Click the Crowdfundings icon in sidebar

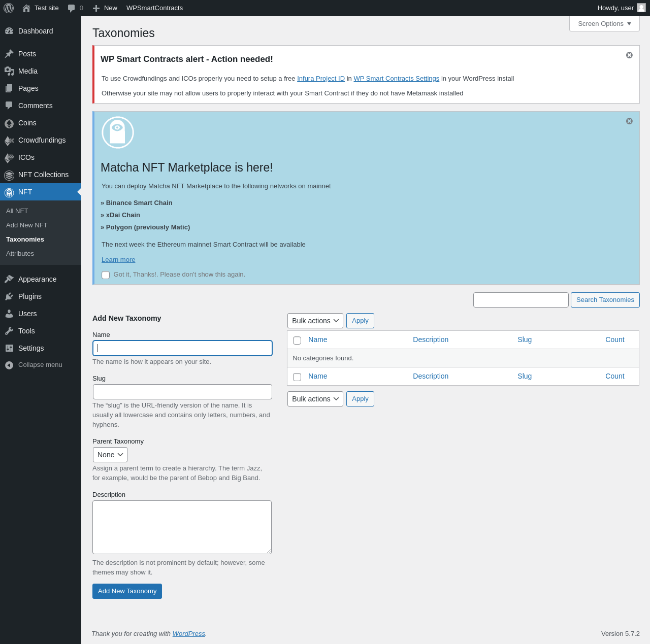point(9,141)
